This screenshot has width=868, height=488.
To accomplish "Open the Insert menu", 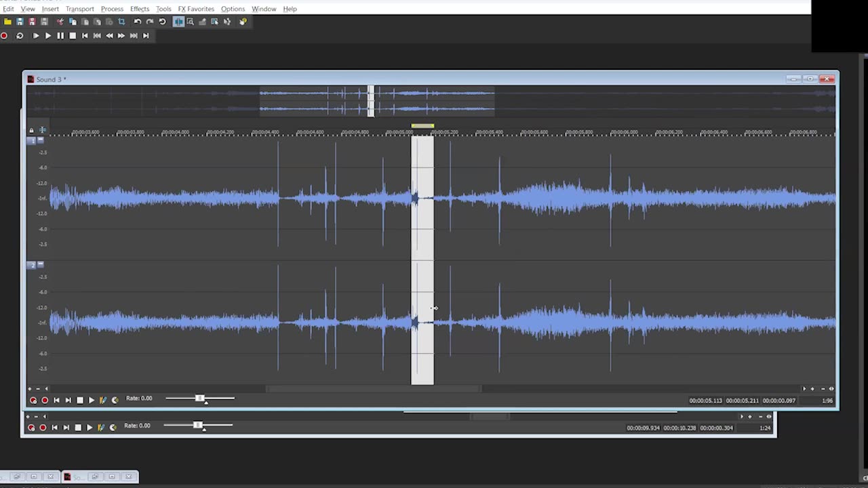I will 50,9.
